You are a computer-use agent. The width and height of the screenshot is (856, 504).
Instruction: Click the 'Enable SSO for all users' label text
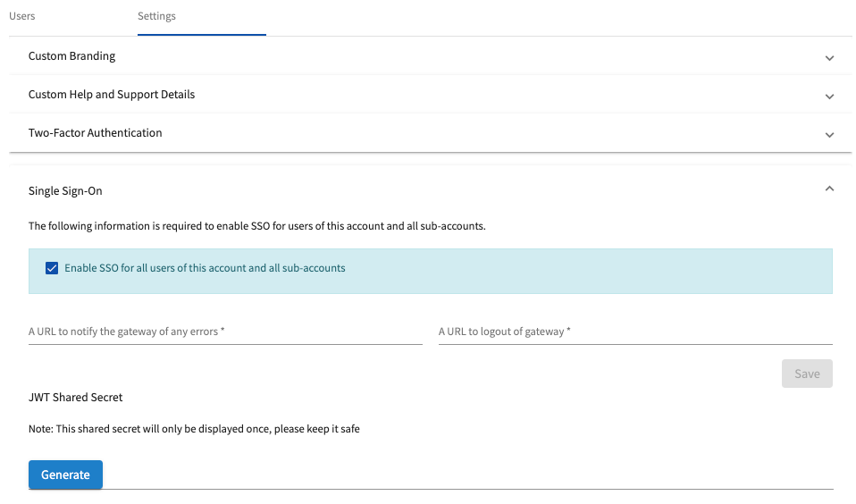(x=205, y=268)
